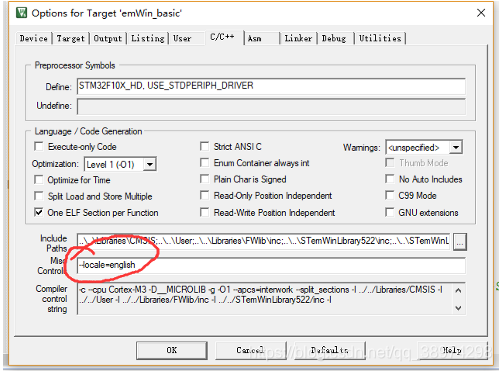Click the Undefine input field
502x371 pixels.
click(x=271, y=106)
